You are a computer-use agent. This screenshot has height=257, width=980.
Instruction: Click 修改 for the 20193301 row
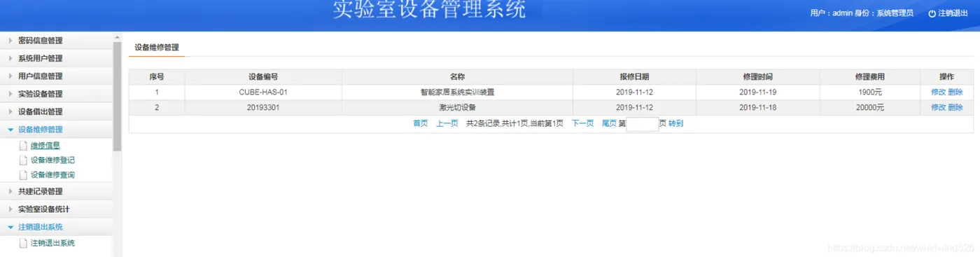938,107
